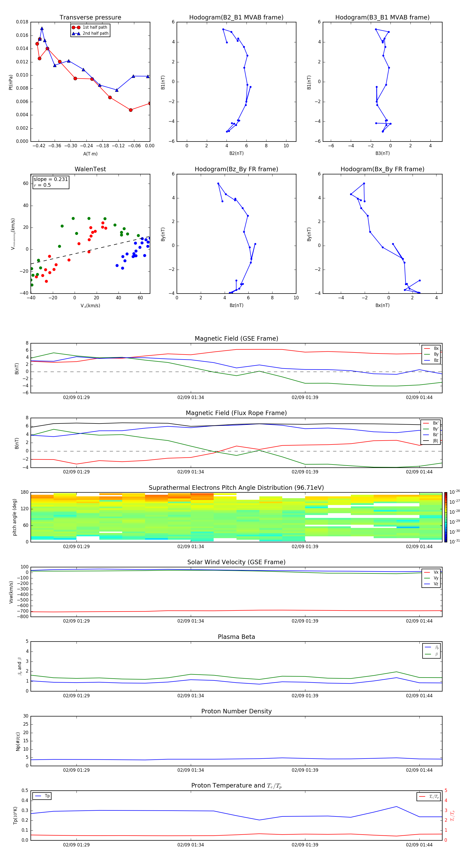Click the "Hodogram(B3_B1 MVAB frame)" title
Screen dimensions: 473x868
(x=382, y=17)
